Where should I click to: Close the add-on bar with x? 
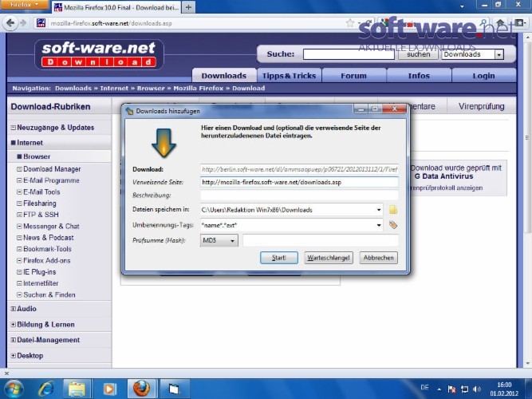coord(6,373)
